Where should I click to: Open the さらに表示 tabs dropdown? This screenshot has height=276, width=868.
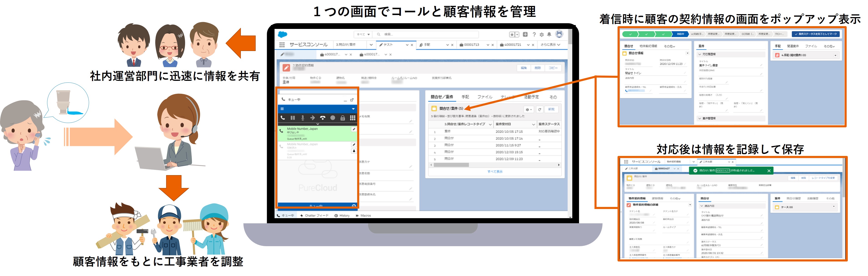click(x=550, y=44)
